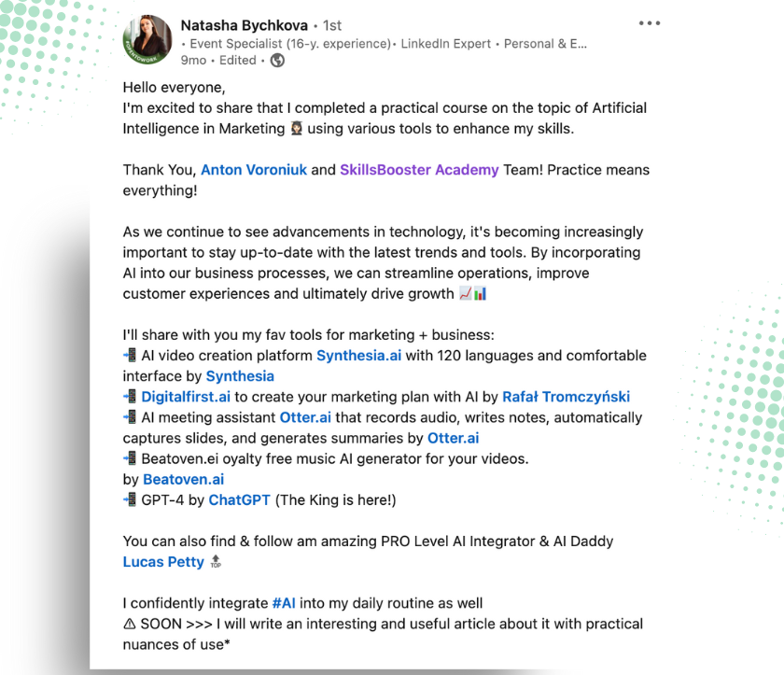Visit Anton Voroniuk's profile mention
784x675 pixels.
(x=254, y=170)
